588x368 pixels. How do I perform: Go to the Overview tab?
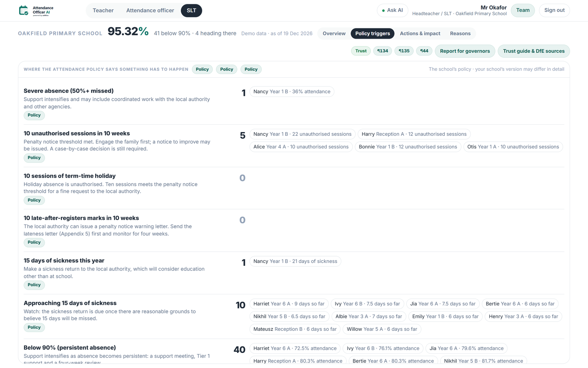pyautogui.click(x=334, y=33)
